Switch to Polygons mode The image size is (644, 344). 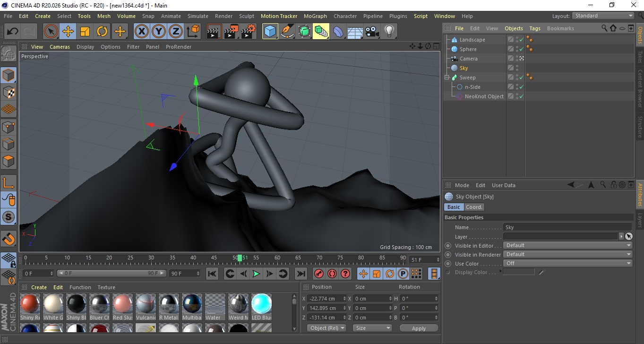[x=9, y=161]
